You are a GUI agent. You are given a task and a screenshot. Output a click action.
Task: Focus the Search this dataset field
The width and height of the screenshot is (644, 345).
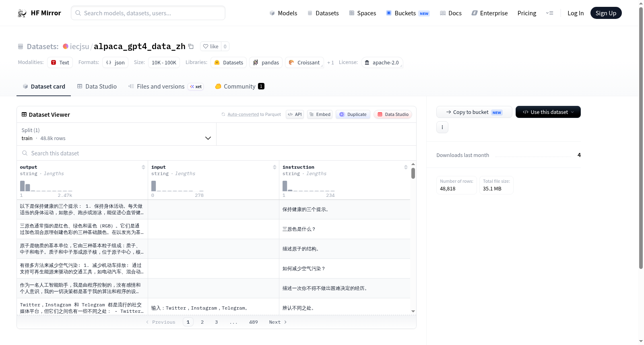tap(217, 153)
